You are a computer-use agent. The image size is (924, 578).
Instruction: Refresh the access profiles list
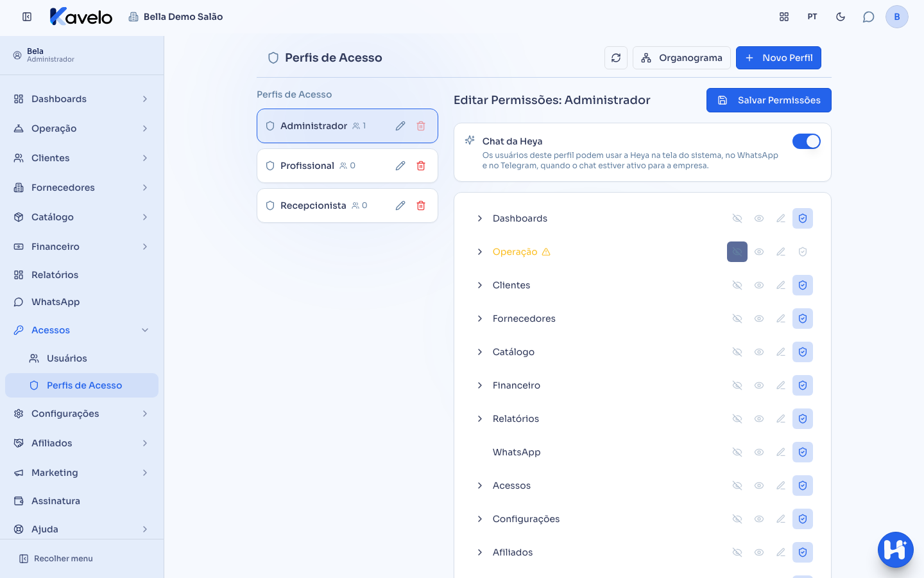click(x=616, y=58)
